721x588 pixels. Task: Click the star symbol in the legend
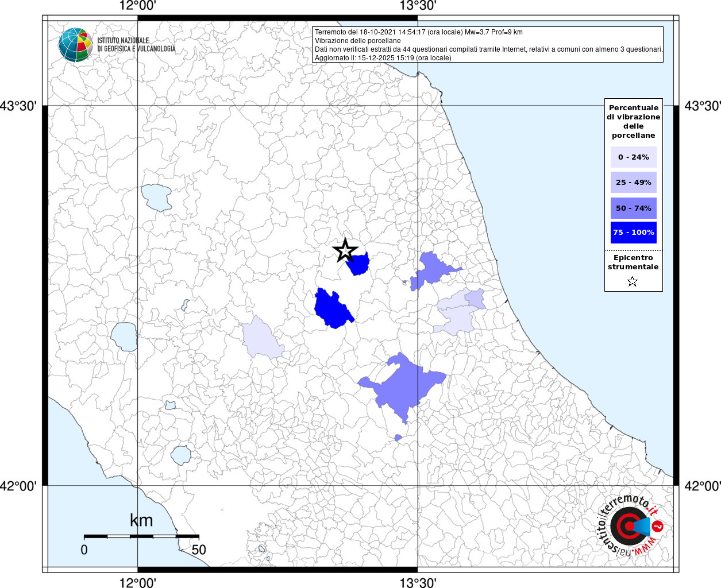[x=633, y=281]
